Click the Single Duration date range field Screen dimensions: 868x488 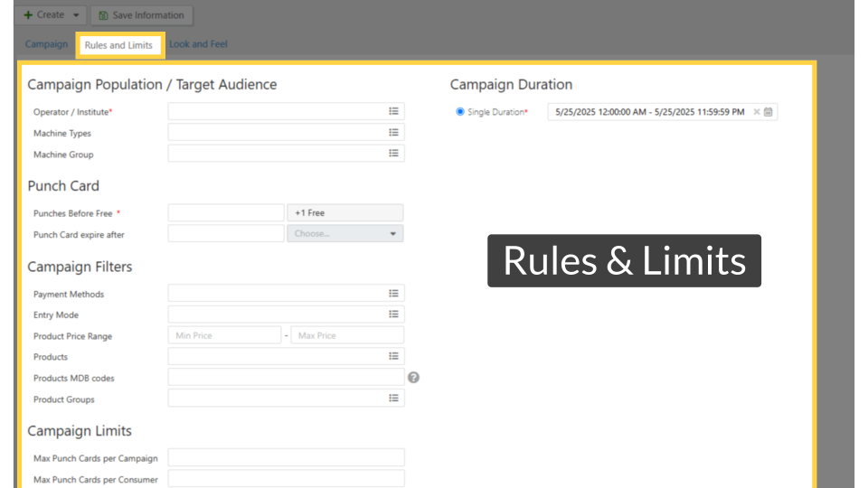pos(663,112)
